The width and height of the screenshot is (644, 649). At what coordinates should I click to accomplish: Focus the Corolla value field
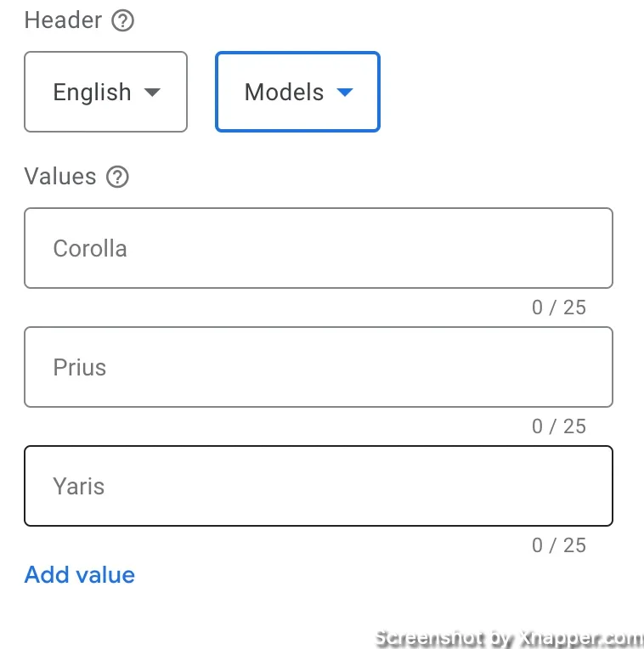[x=319, y=248]
